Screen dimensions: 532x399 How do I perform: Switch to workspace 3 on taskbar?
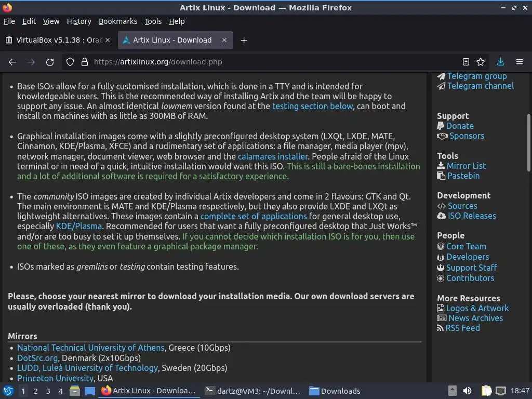[x=48, y=391]
